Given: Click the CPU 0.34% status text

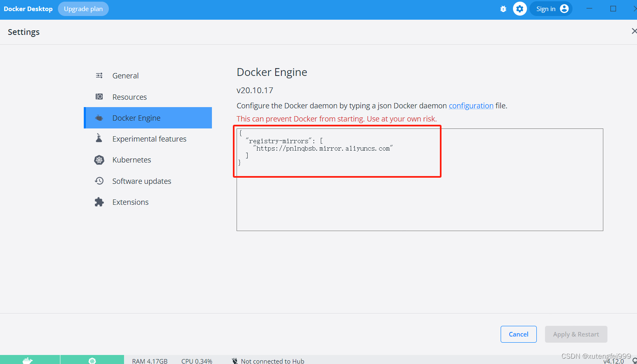Looking at the screenshot, I should (x=197, y=361).
